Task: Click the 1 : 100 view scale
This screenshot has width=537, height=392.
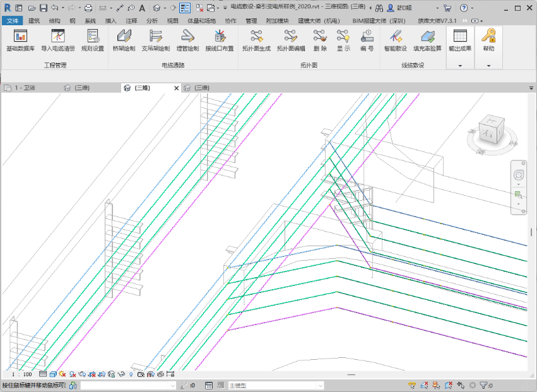Action: coord(22,374)
